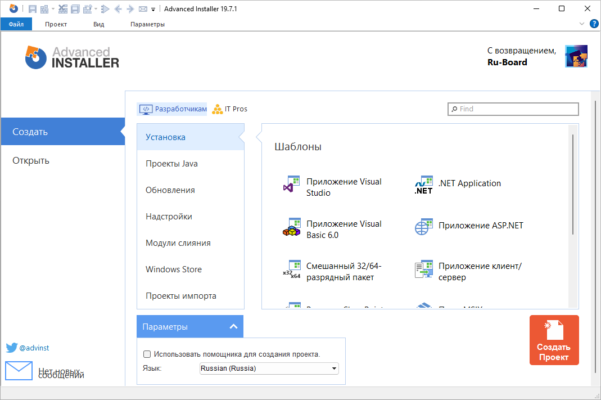Viewport: 601px width, 400px height.
Task: Click '.NET Application' template label
Action: tap(470, 183)
